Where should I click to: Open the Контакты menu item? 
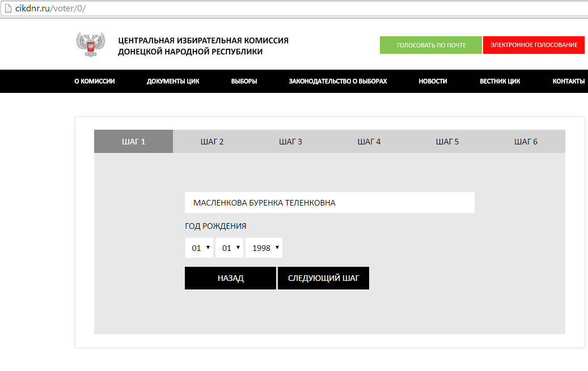pos(569,82)
